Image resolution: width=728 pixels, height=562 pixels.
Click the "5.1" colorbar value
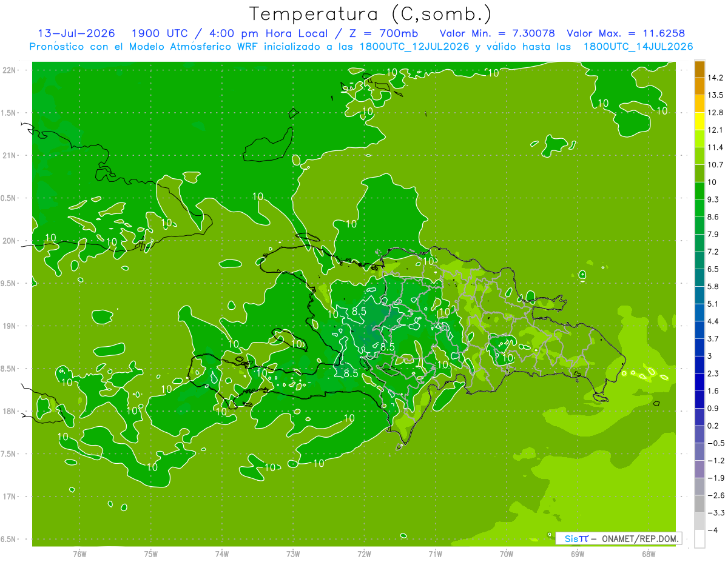click(714, 304)
